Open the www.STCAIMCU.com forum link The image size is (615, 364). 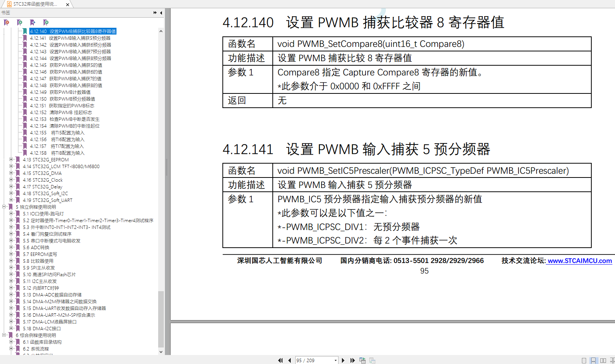point(579,261)
